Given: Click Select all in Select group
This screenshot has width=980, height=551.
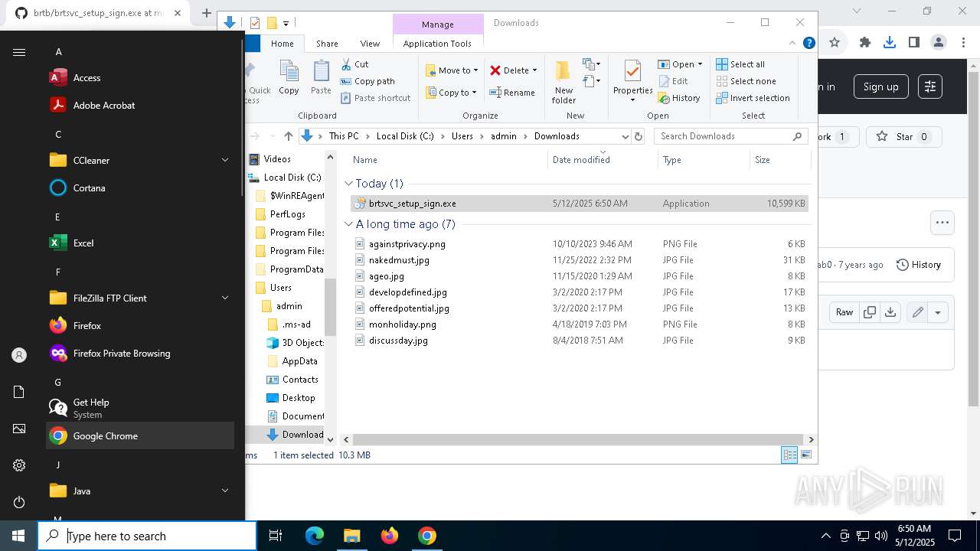Looking at the screenshot, I should pos(740,64).
